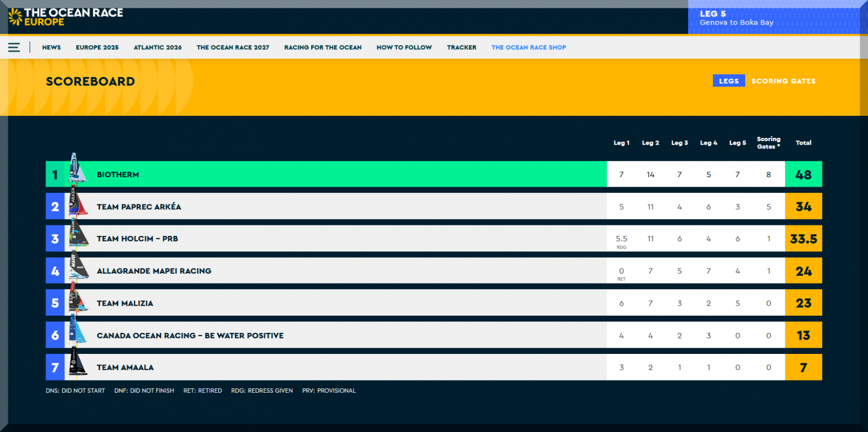
Task: Click The Ocean Race Europe logo
Action: (65, 17)
